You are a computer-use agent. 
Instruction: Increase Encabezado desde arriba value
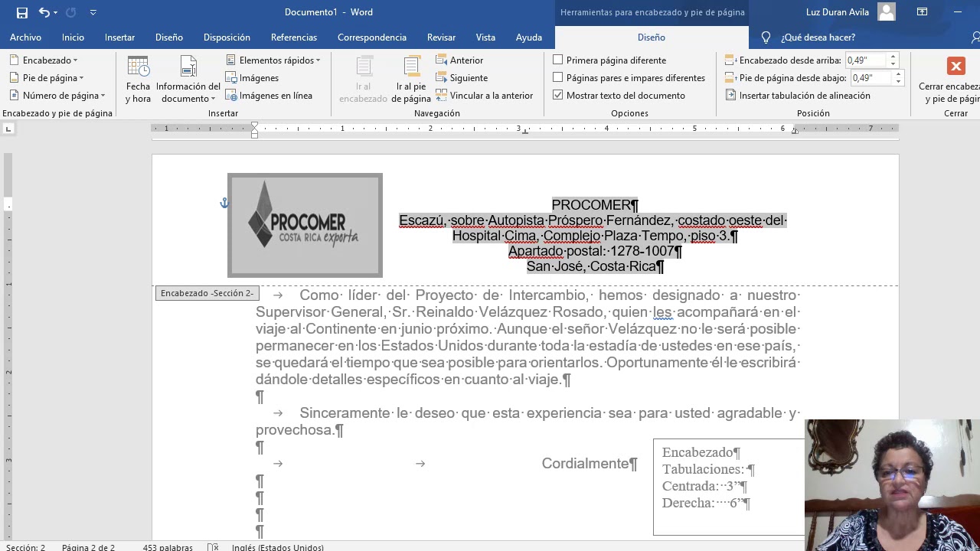pyautogui.click(x=893, y=57)
